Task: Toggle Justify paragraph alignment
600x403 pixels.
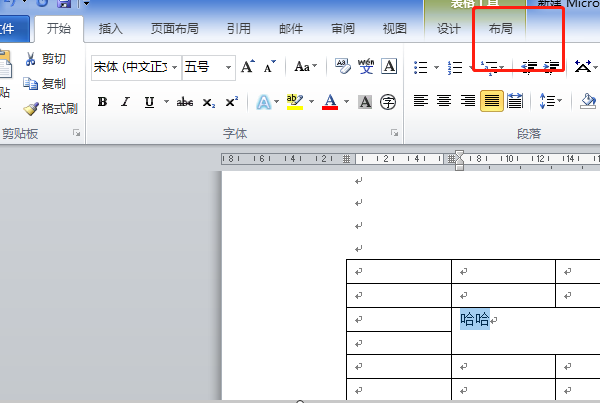Action: pyautogui.click(x=492, y=101)
